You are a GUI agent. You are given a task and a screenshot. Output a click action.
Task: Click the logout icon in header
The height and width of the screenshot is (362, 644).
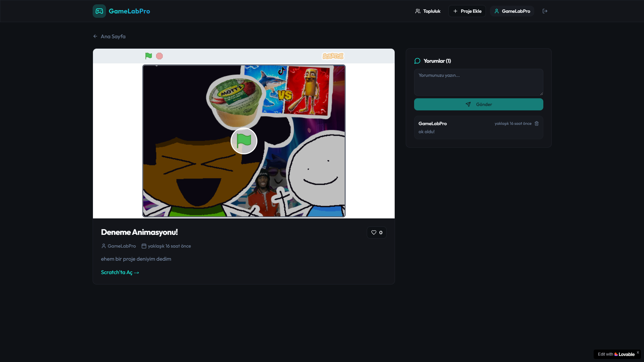click(545, 11)
